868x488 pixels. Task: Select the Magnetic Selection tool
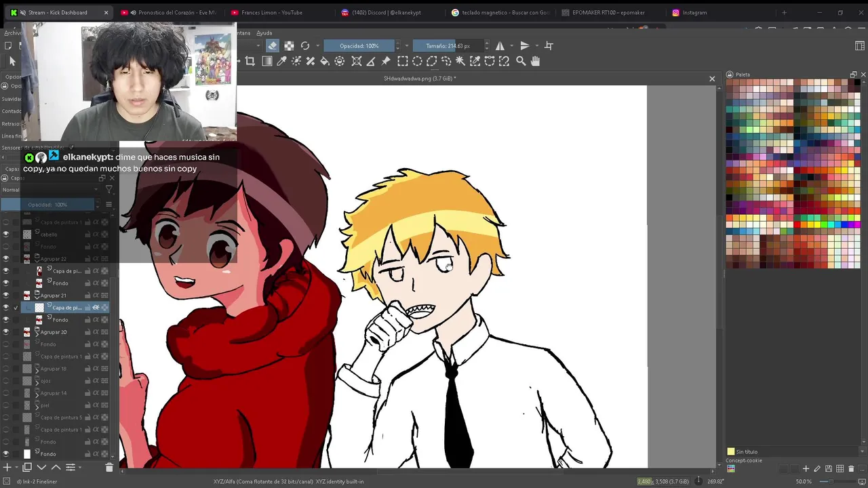click(x=504, y=61)
